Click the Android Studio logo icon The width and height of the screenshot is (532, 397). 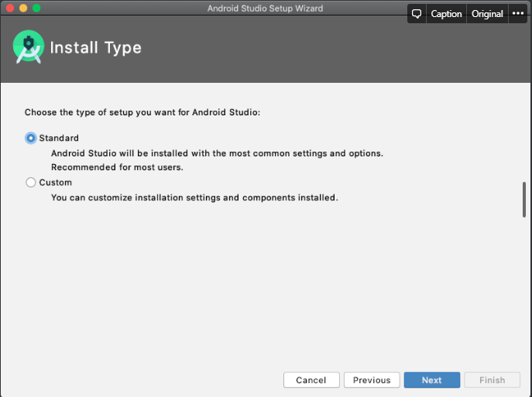click(29, 47)
